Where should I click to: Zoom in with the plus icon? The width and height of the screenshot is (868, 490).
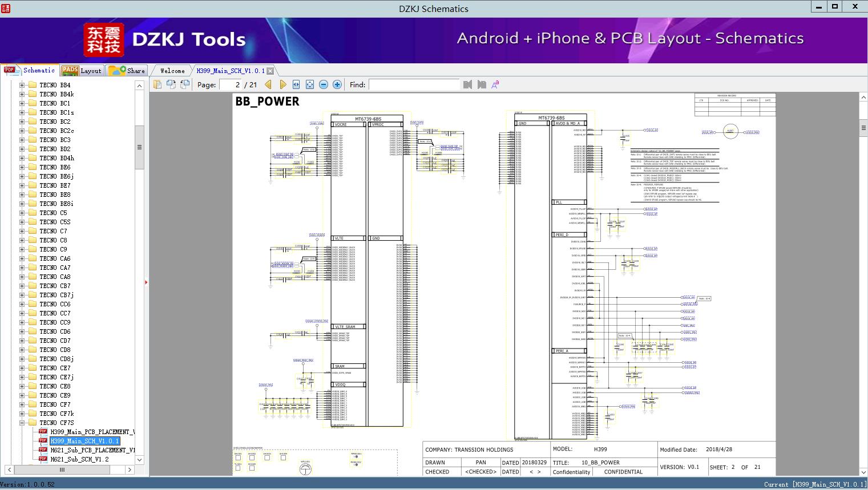tap(337, 84)
